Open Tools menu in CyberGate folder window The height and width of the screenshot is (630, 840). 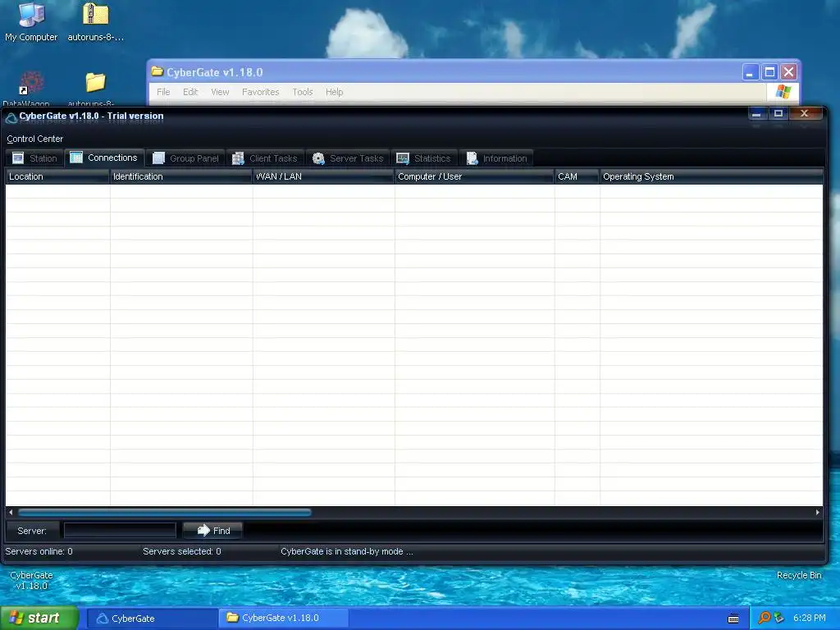(x=302, y=92)
